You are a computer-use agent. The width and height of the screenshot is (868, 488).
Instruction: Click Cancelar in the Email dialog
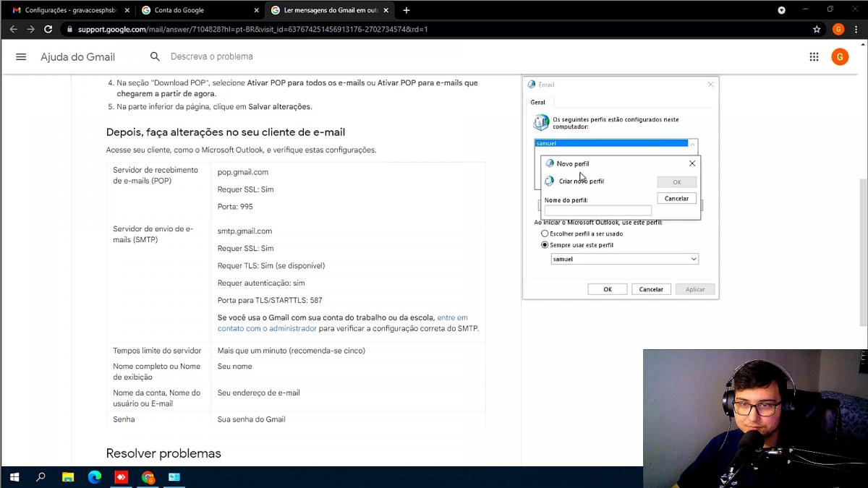651,289
